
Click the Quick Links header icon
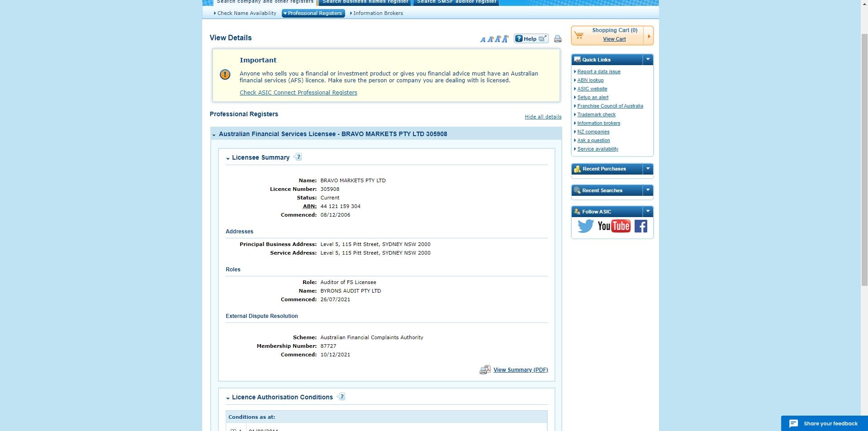577,59
